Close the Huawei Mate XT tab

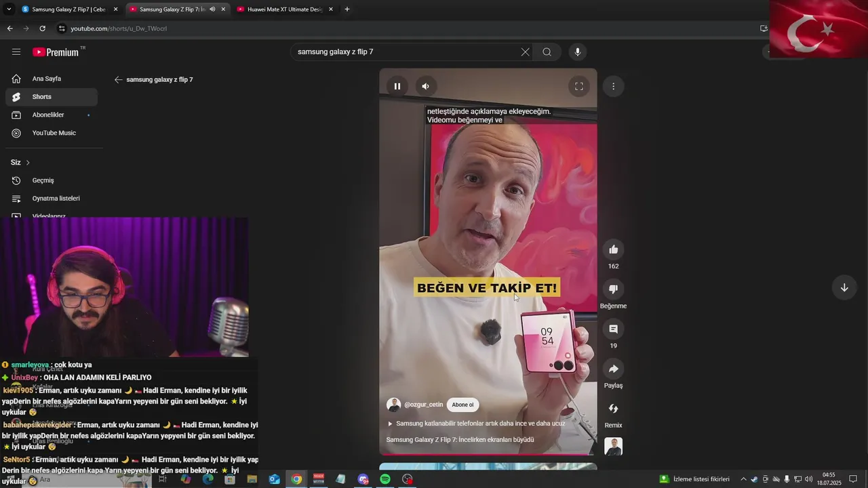(x=331, y=9)
